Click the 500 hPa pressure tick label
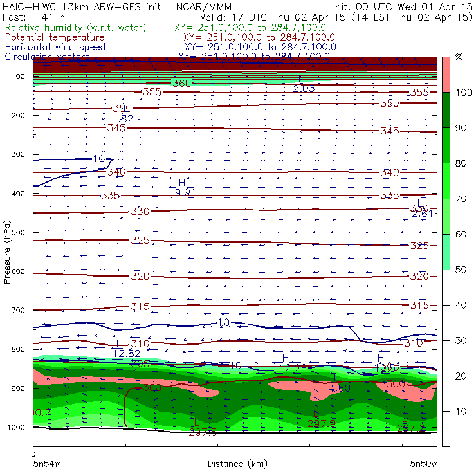Viewport: 476px width, 476px height. [x=18, y=233]
